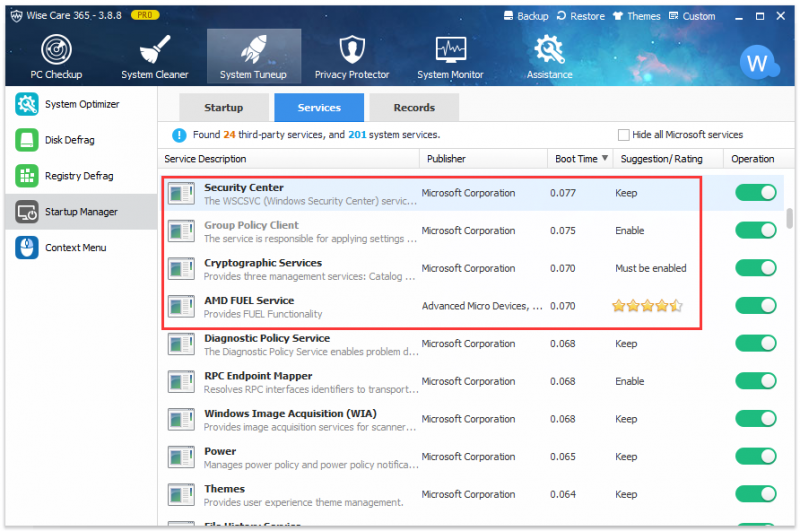800x531 pixels.
Task: Turn off the AMD FUEL Service toggle
Action: [756, 306]
